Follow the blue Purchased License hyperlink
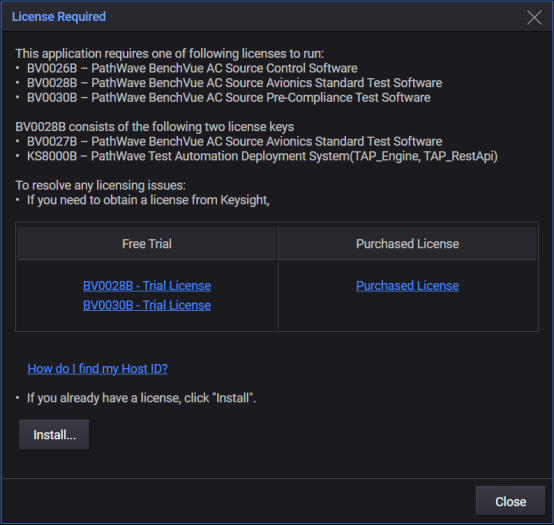The image size is (554, 525). (x=407, y=285)
